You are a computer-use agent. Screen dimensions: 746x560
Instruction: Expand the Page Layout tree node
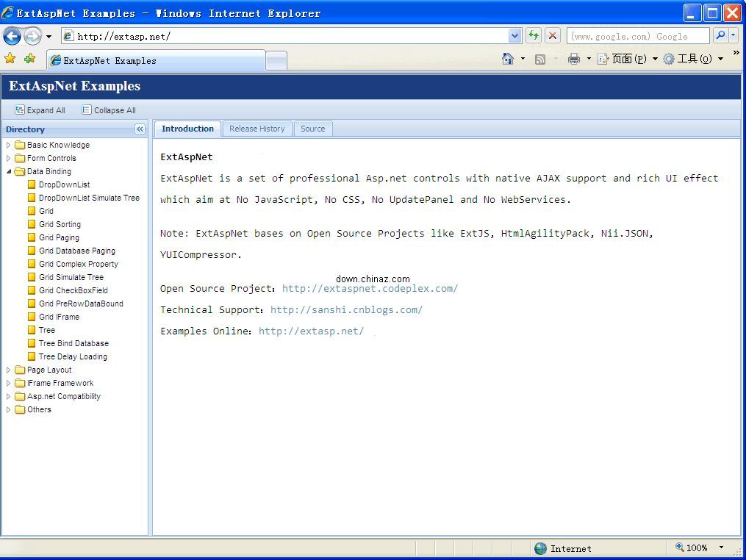[8, 370]
